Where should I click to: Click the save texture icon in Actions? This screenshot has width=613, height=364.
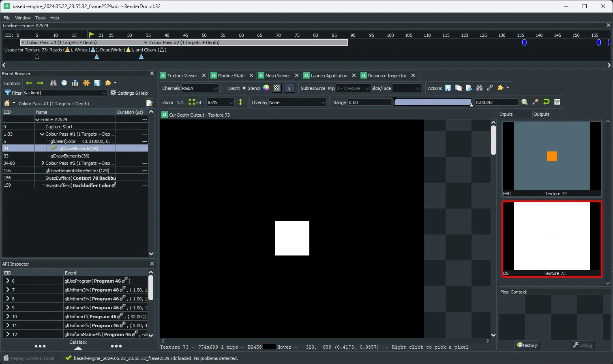click(448, 88)
